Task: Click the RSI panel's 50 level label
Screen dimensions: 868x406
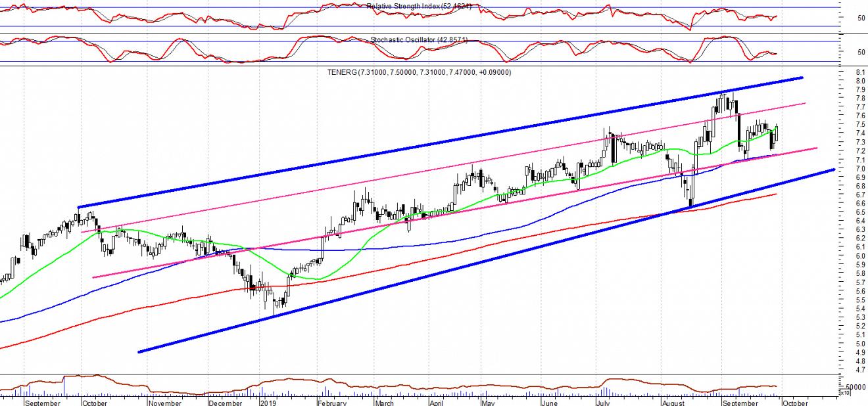Action: (x=861, y=18)
